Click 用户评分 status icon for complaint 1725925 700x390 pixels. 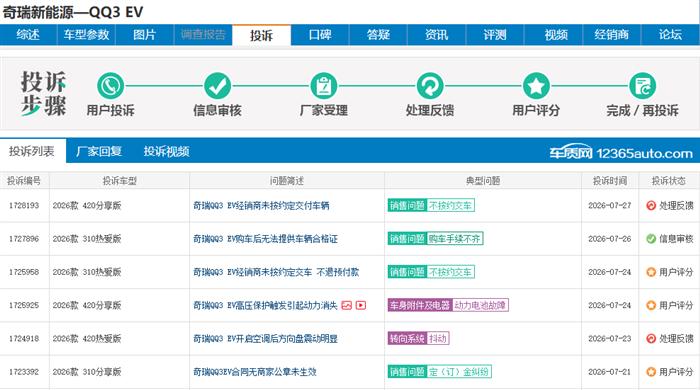pyautogui.click(x=651, y=305)
